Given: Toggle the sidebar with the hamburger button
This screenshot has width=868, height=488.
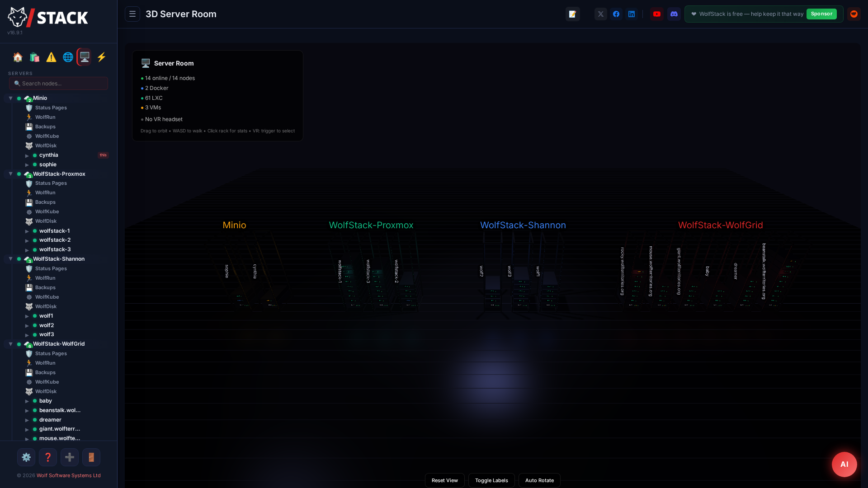Looking at the screenshot, I should point(132,14).
